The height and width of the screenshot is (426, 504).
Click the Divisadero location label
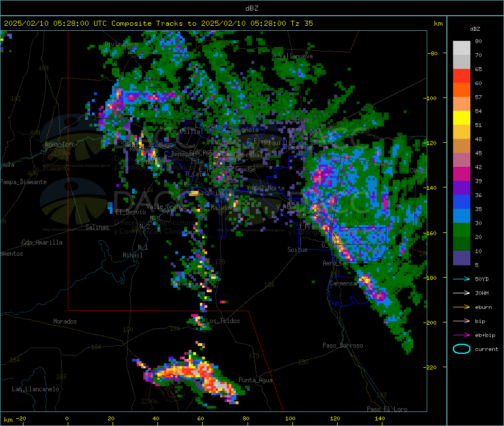(121, 44)
